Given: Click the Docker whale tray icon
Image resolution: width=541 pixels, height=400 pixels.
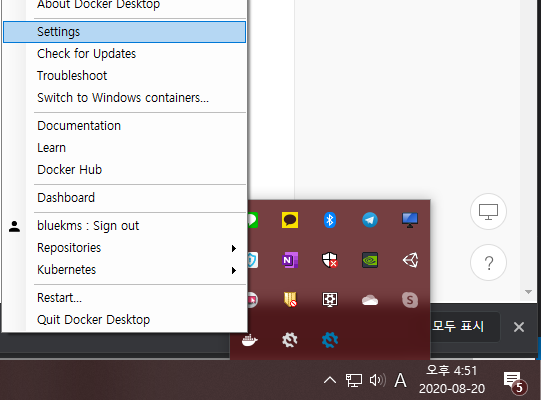Looking at the screenshot, I should coord(249,340).
